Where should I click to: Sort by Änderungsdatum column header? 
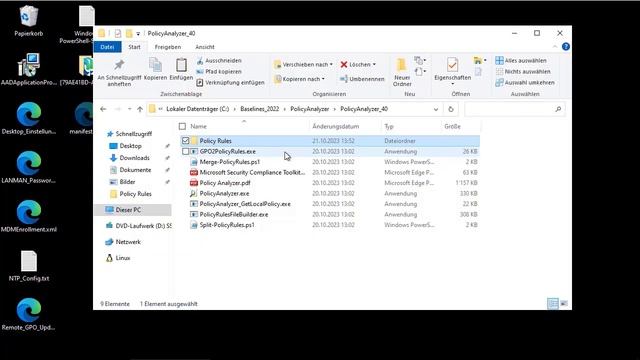pyautogui.click(x=345, y=127)
